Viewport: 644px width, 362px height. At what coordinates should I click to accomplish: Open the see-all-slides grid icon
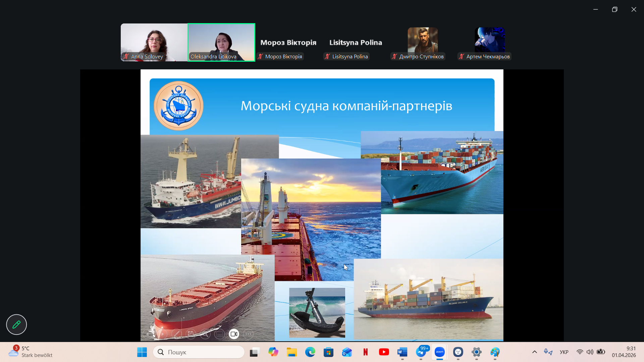pos(191,334)
